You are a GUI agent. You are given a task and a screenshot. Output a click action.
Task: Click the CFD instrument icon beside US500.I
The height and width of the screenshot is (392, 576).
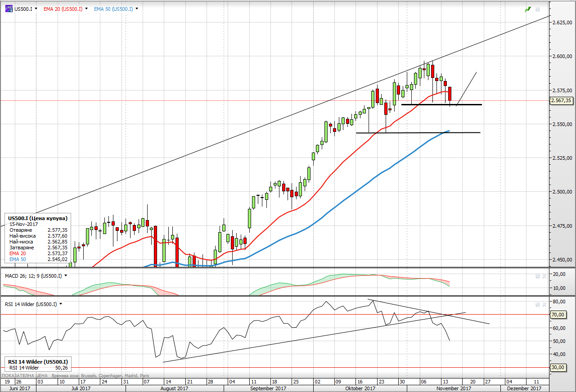[x=8, y=8]
